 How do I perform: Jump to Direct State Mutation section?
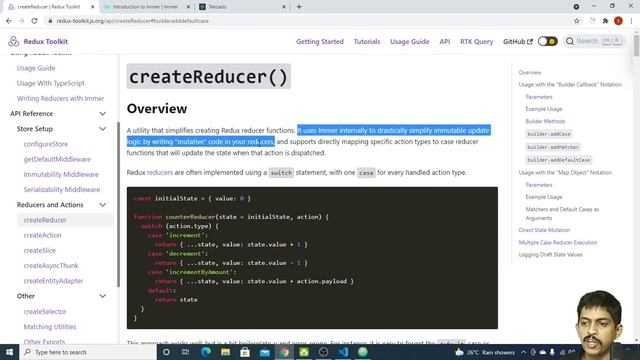coord(544,230)
